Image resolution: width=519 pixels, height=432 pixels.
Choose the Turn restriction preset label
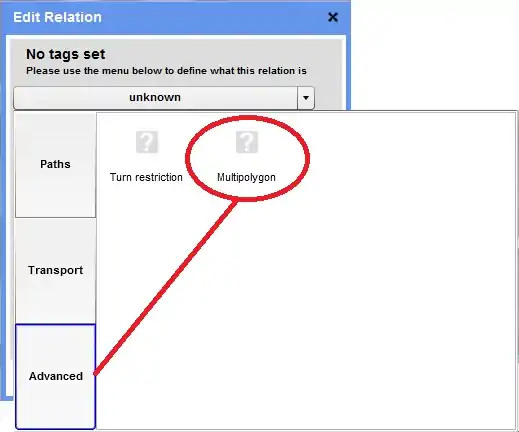146,177
